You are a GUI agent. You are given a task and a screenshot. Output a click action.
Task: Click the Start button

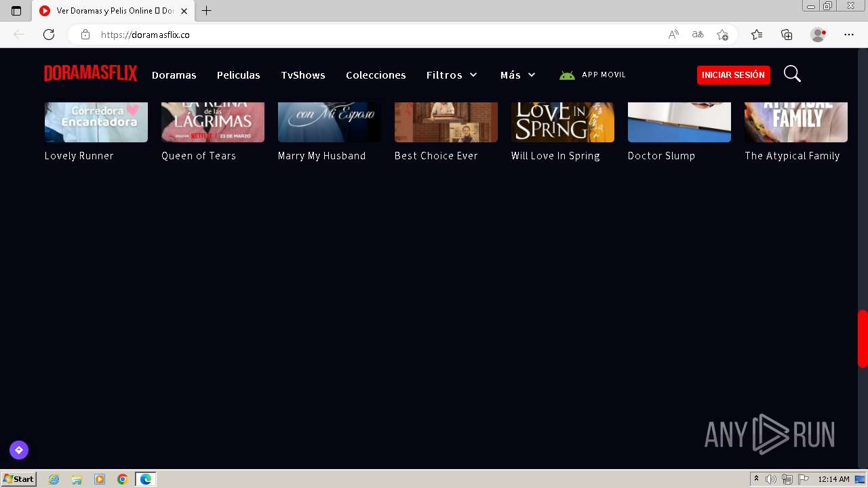18,479
